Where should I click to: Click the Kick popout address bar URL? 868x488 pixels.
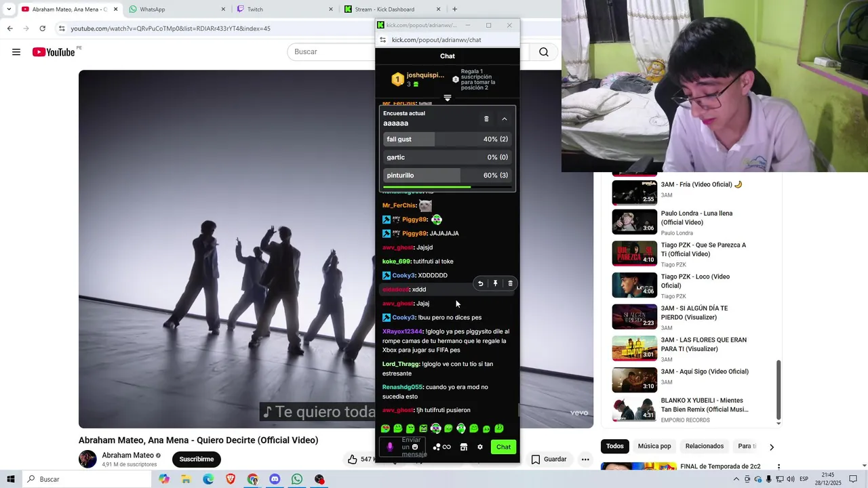click(437, 40)
